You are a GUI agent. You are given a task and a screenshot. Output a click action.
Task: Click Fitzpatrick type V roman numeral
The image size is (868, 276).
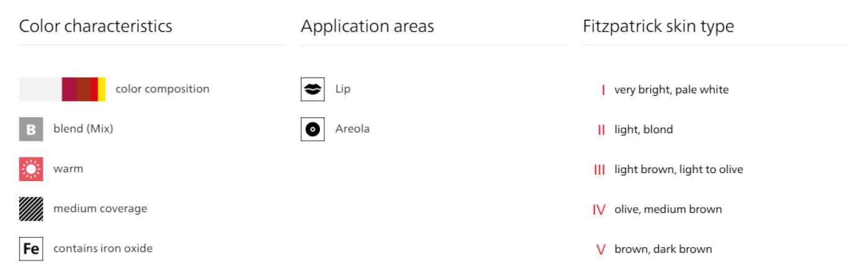point(600,249)
